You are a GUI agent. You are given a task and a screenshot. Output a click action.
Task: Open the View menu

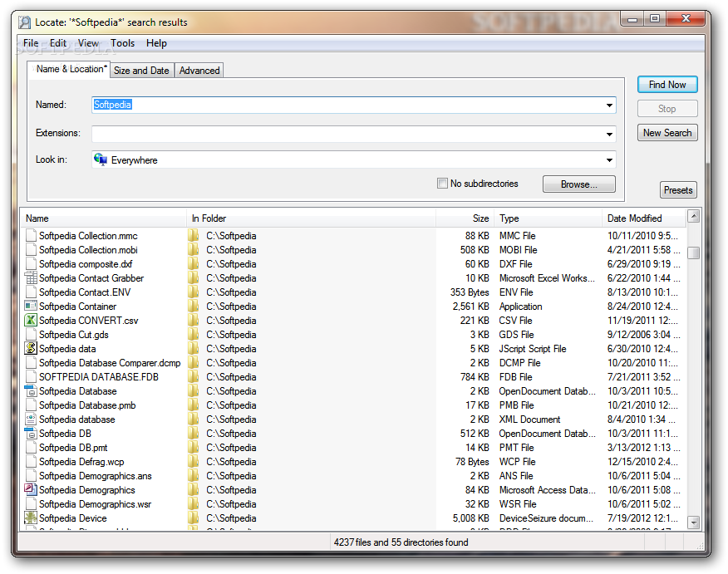pyautogui.click(x=88, y=43)
